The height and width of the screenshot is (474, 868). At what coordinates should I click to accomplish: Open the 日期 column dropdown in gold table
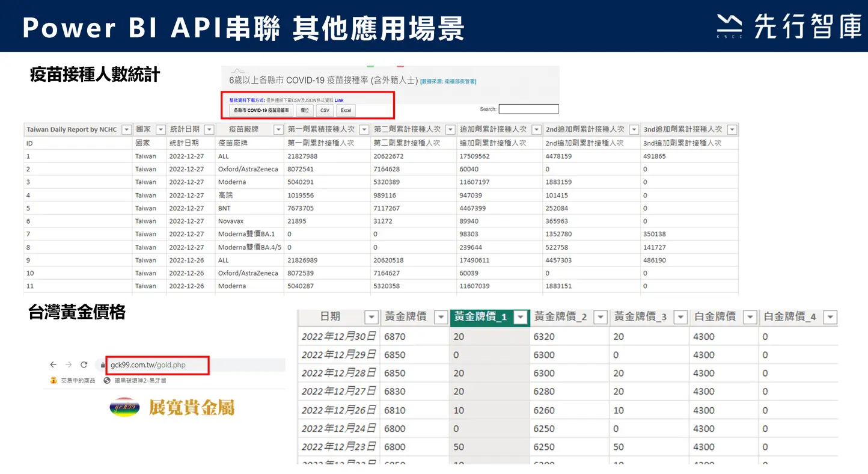371,318
